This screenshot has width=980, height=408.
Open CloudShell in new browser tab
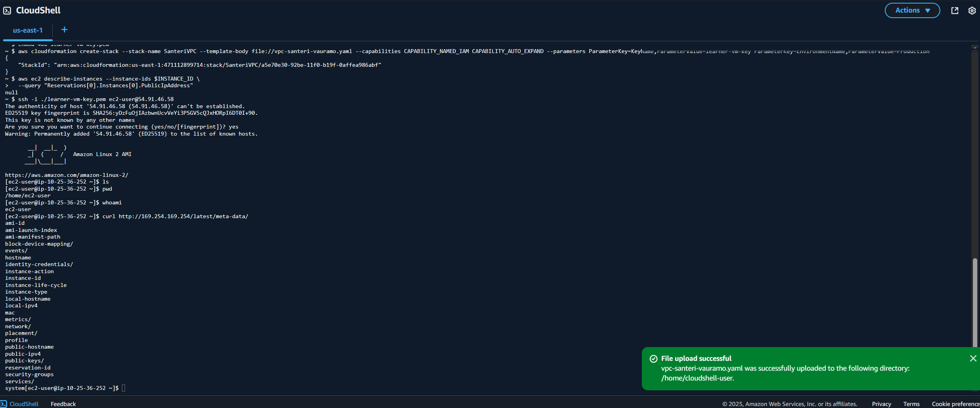click(x=955, y=11)
